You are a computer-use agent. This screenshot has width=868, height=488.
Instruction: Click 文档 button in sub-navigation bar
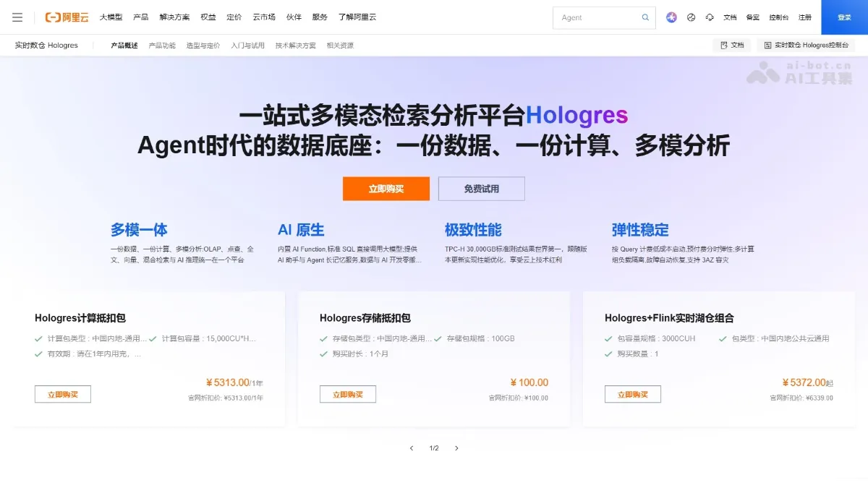click(731, 45)
